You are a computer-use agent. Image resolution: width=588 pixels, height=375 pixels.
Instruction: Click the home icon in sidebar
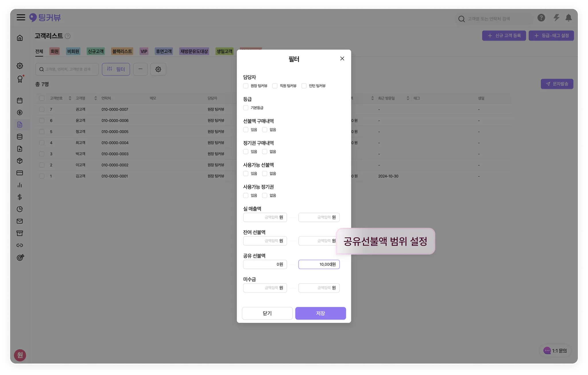20,38
